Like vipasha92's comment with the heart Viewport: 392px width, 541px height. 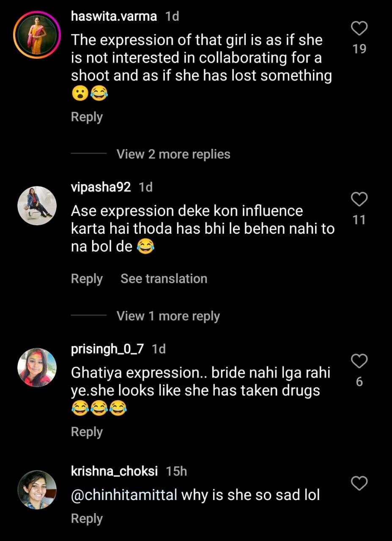pyautogui.click(x=359, y=199)
